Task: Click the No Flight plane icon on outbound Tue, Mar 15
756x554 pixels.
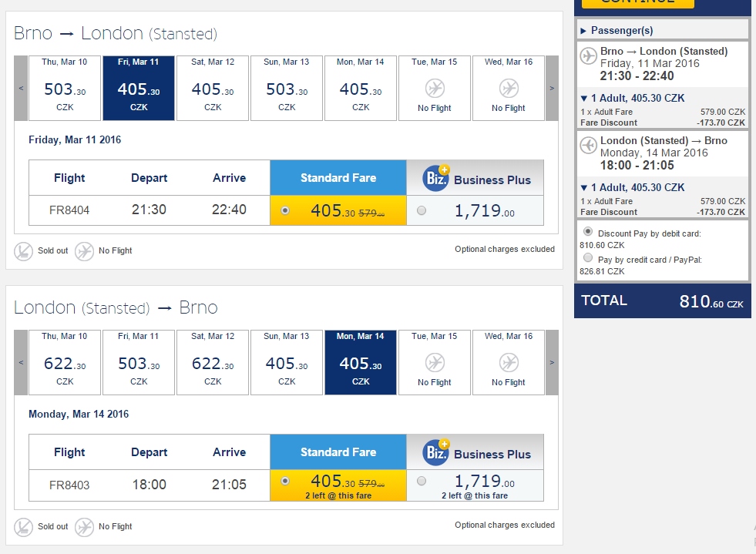Action: (435, 89)
